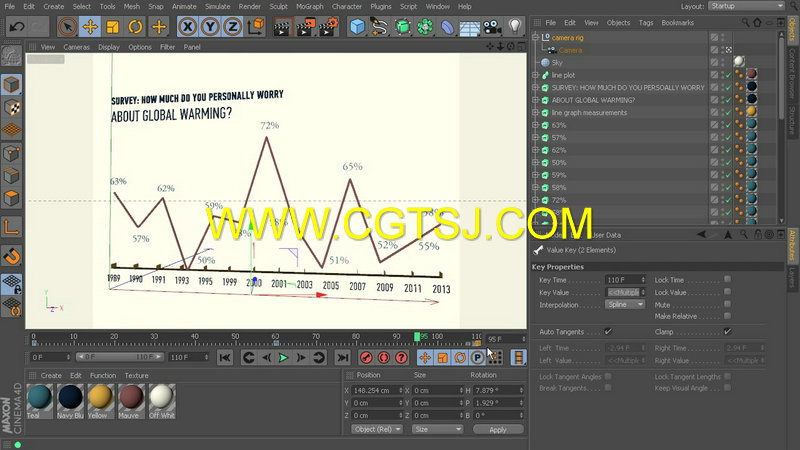The image size is (800, 450).
Task: Open the Simulate menu
Action: (218, 7)
